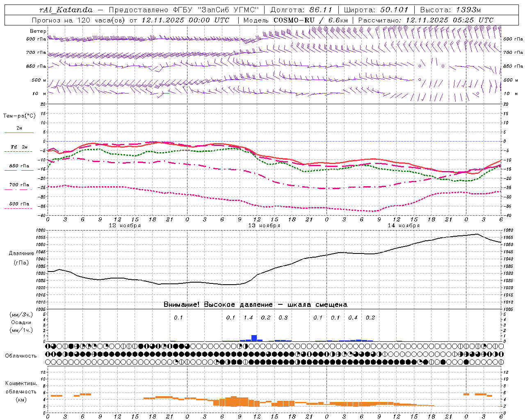Click the 850 гПа temperature legend line sample

point(19,170)
